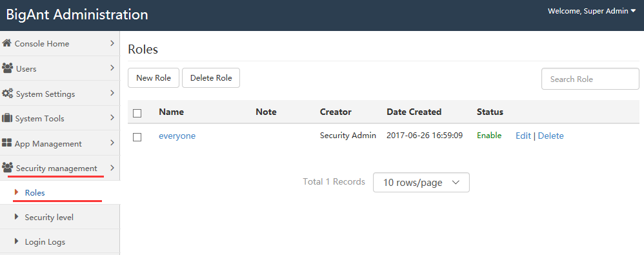Click the Status column header
The height and width of the screenshot is (255, 644).
(490, 112)
